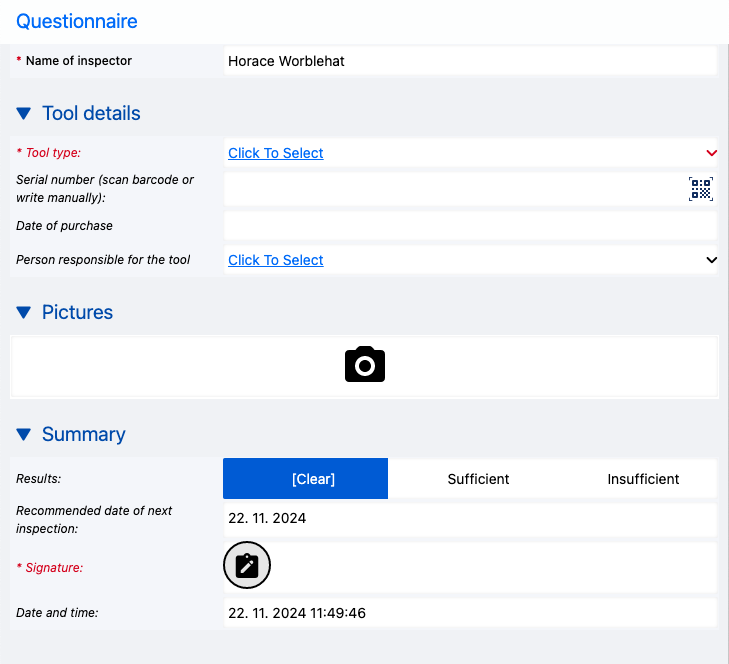Click the Tool type label
The image size is (729, 664).
coord(48,153)
